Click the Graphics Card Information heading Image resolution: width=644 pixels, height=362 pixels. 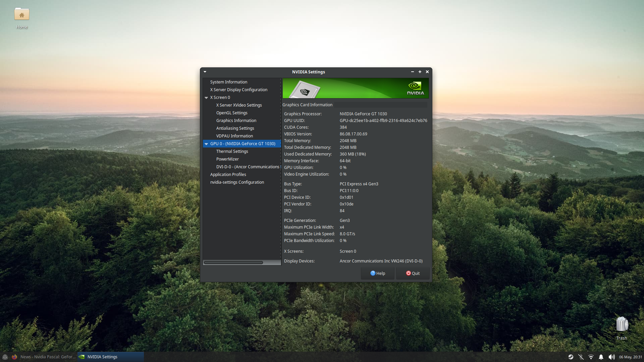(x=307, y=105)
